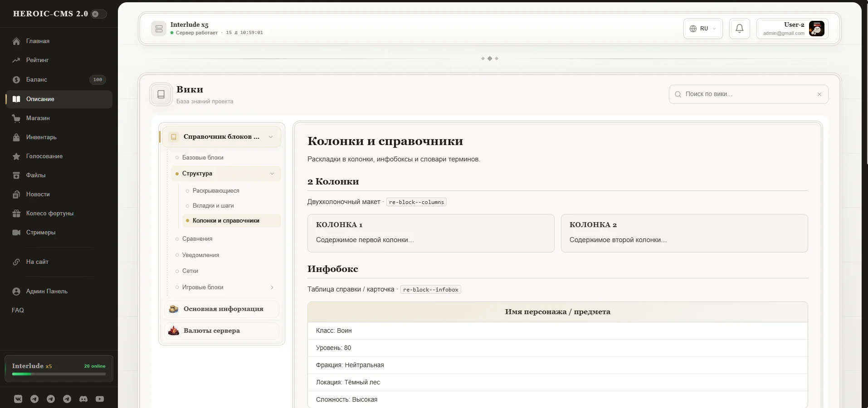Open Раскрывающиеся wiki page
The height and width of the screenshot is (408, 868).
(x=216, y=191)
